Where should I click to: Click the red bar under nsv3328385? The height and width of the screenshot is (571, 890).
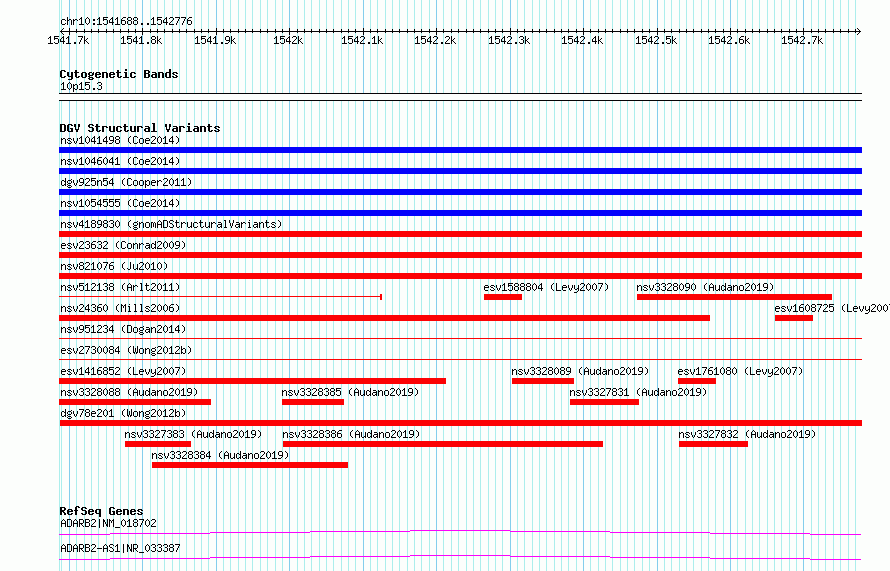313,402
